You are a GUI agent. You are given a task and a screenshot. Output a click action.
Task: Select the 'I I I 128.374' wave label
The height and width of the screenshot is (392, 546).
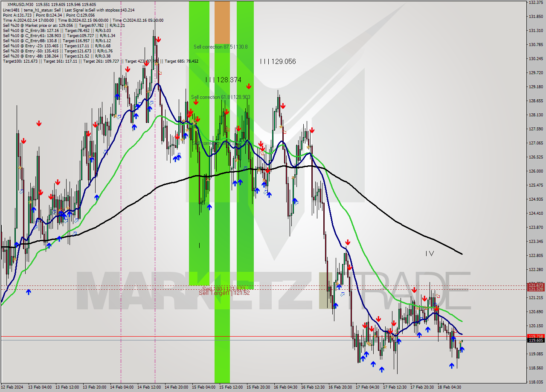tap(223, 80)
